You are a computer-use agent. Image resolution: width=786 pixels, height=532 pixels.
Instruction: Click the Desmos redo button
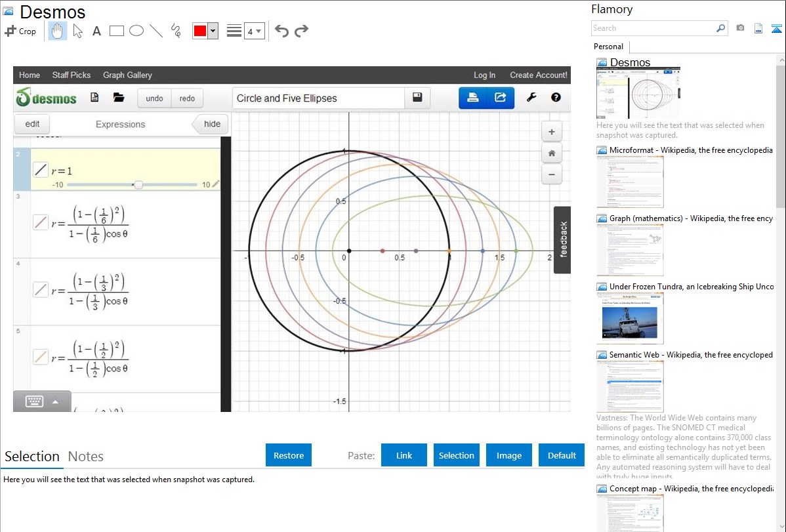(187, 98)
